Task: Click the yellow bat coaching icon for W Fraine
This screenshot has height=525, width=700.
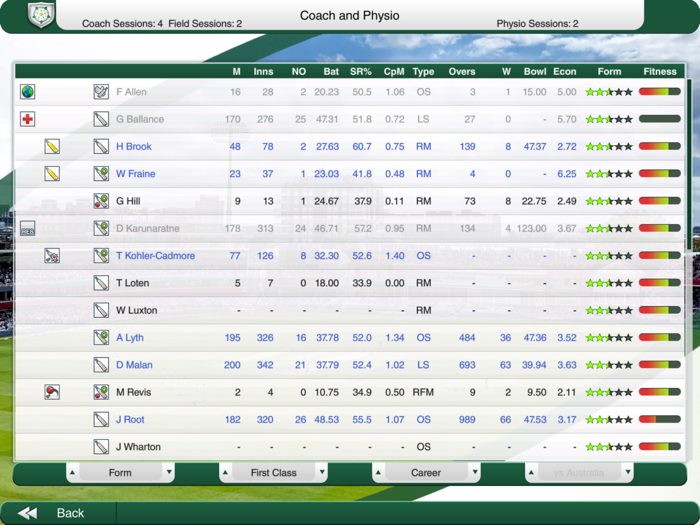Action: pyautogui.click(x=52, y=174)
